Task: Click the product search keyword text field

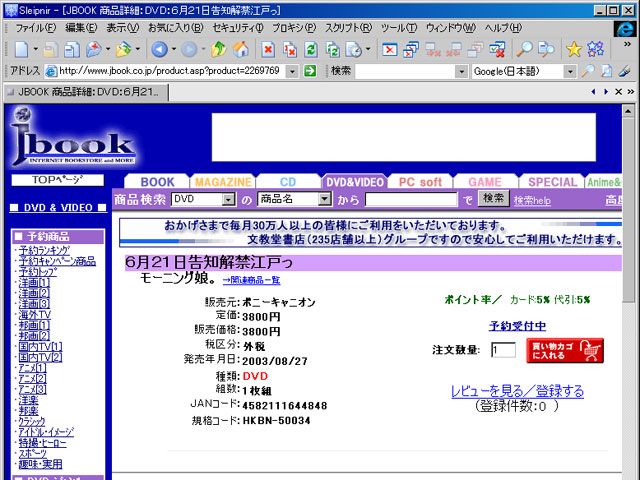Action: point(411,199)
